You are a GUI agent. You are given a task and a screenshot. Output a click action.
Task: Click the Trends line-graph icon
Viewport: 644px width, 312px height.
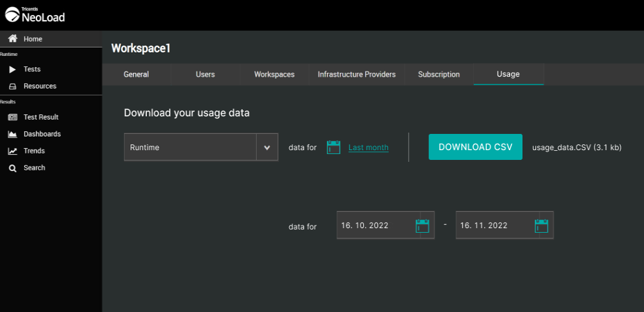[12, 151]
